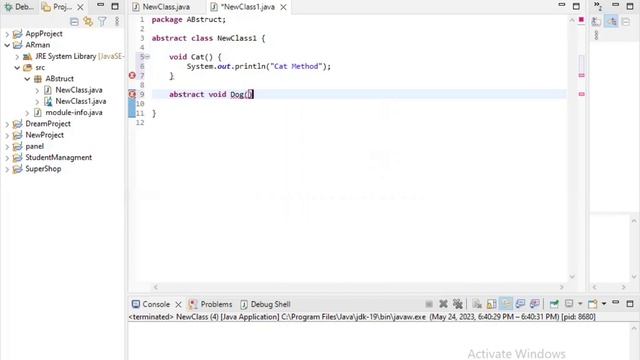The height and width of the screenshot is (360, 640).
Task: Toggle Link with Editor in Project Explorer
Action: pos(88,22)
